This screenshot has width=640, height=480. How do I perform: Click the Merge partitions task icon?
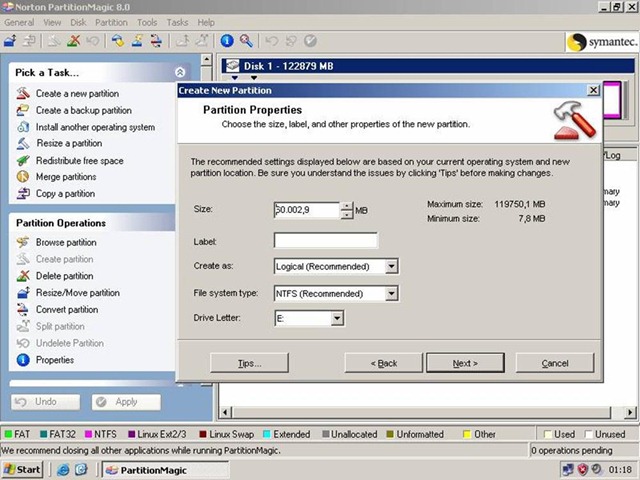pos(23,177)
